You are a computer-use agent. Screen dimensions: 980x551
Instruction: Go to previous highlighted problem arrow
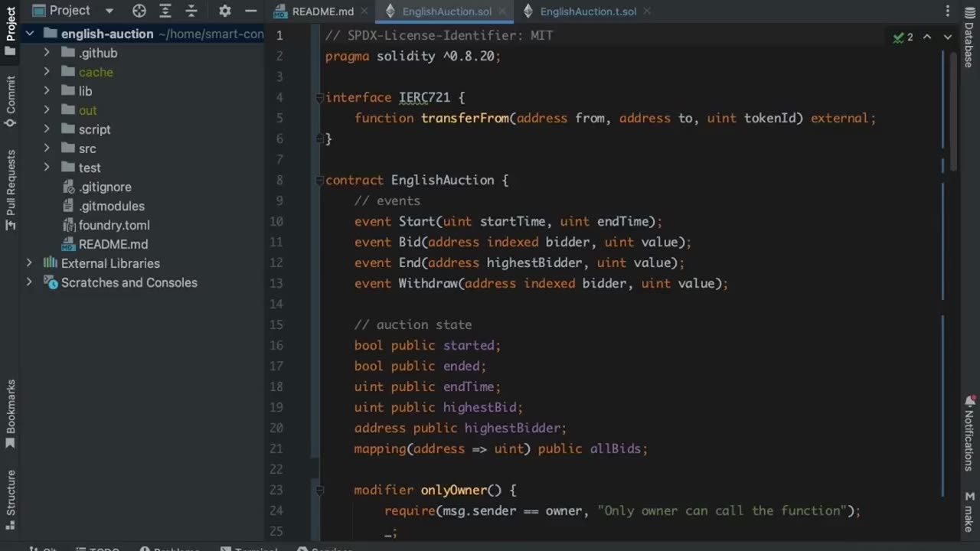[927, 37]
